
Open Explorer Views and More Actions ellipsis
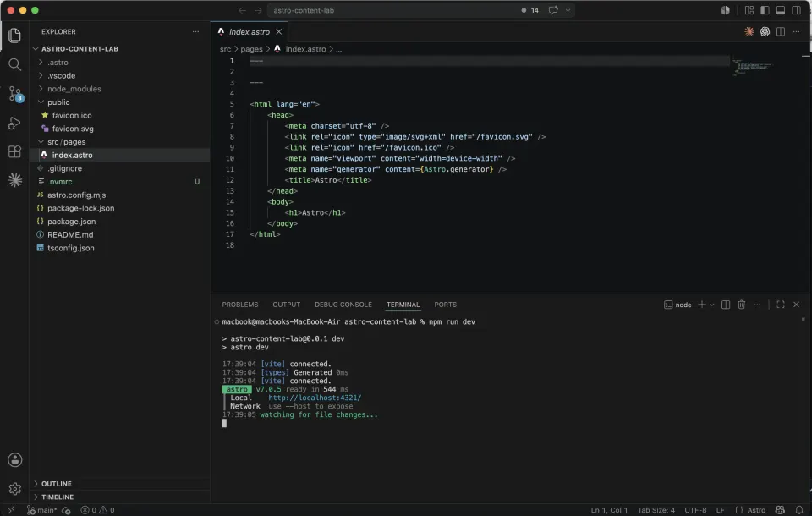(195, 31)
